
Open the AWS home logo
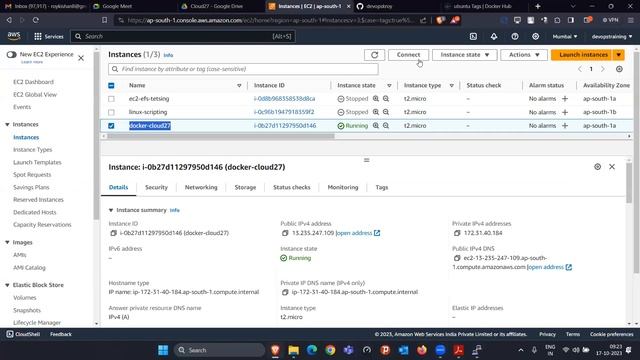[x=14, y=36]
